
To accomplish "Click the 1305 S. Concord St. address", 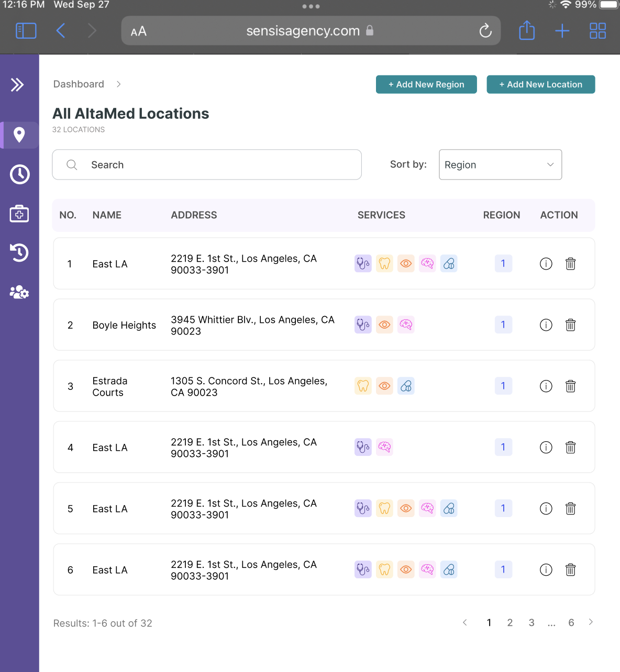I will pos(249,387).
